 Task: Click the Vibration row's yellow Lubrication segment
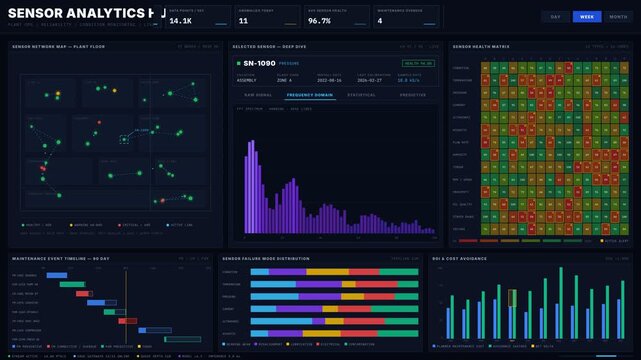(x=327, y=272)
